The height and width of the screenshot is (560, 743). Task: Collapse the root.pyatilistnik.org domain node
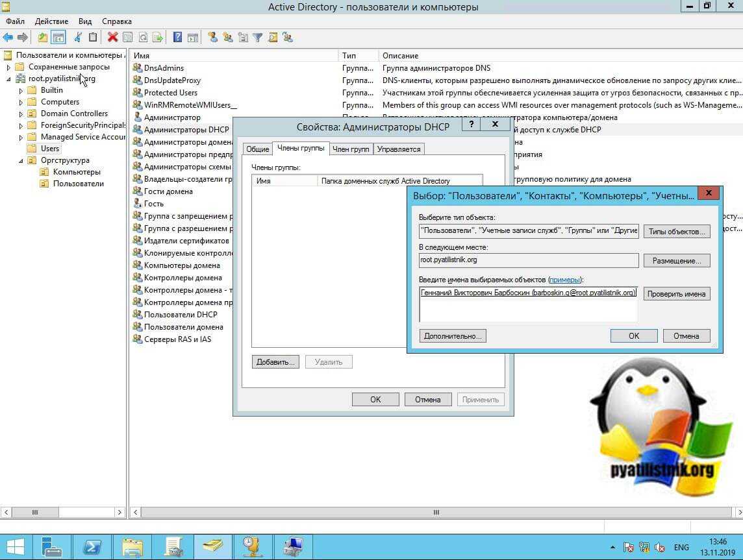8,79
